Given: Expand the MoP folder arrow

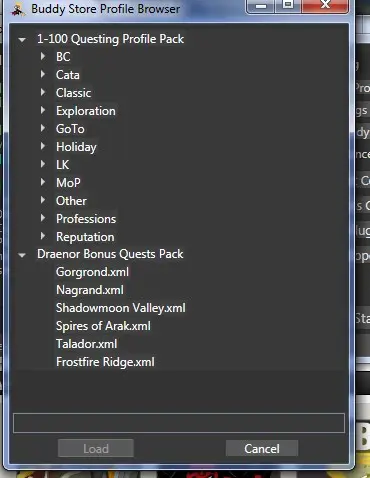Looking at the screenshot, I should [x=43, y=182].
